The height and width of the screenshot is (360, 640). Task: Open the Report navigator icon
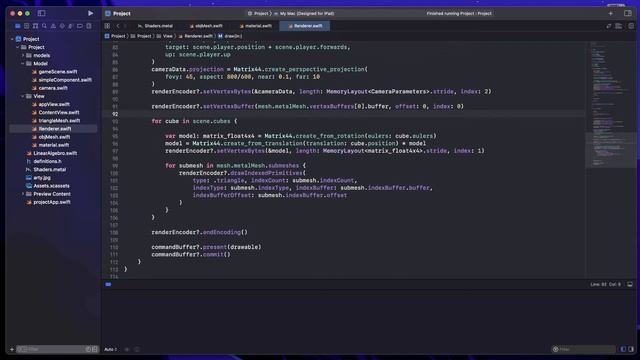pyautogui.click(x=89, y=26)
